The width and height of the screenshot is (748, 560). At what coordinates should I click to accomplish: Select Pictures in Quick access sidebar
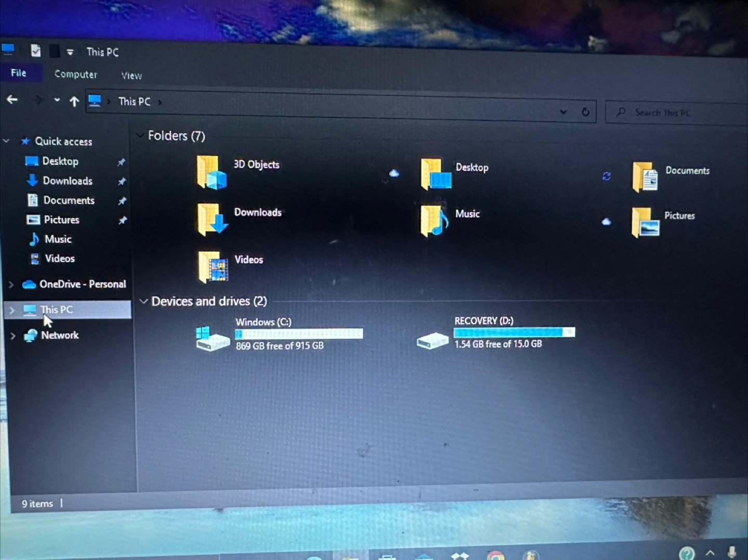pos(62,220)
